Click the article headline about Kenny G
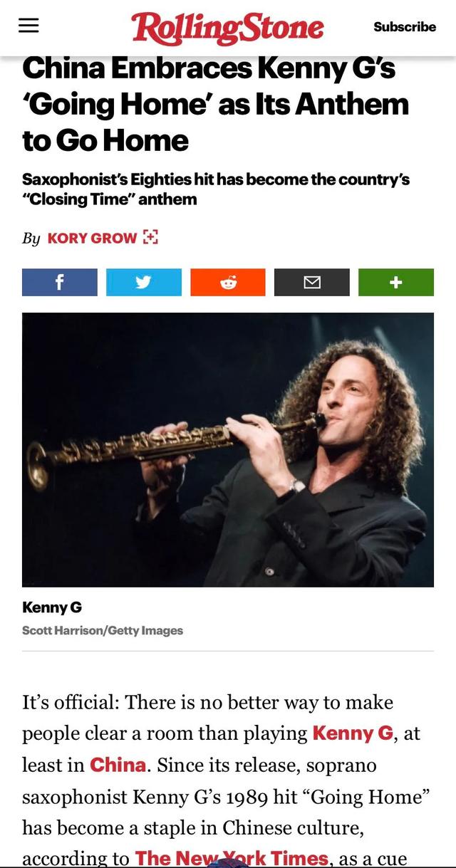This screenshot has height=868, width=456. coord(216,104)
